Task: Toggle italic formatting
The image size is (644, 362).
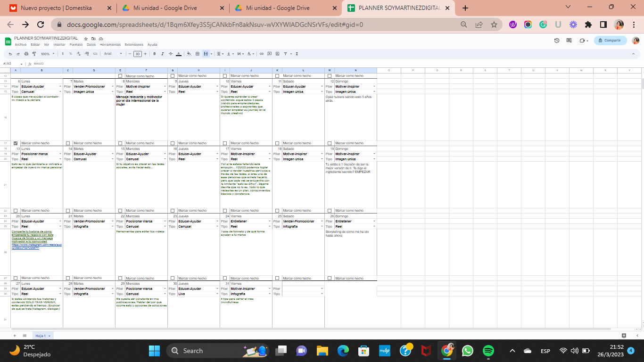Action: [163, 54]
